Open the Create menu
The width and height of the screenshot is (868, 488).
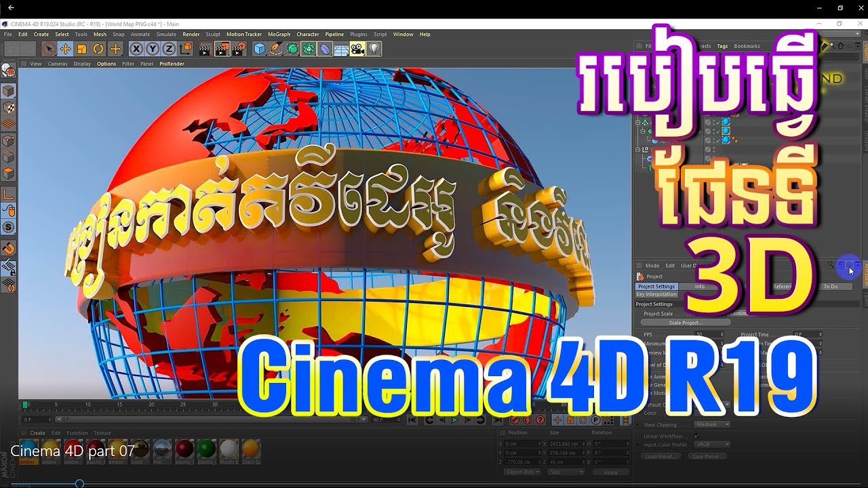click(41, 34)
